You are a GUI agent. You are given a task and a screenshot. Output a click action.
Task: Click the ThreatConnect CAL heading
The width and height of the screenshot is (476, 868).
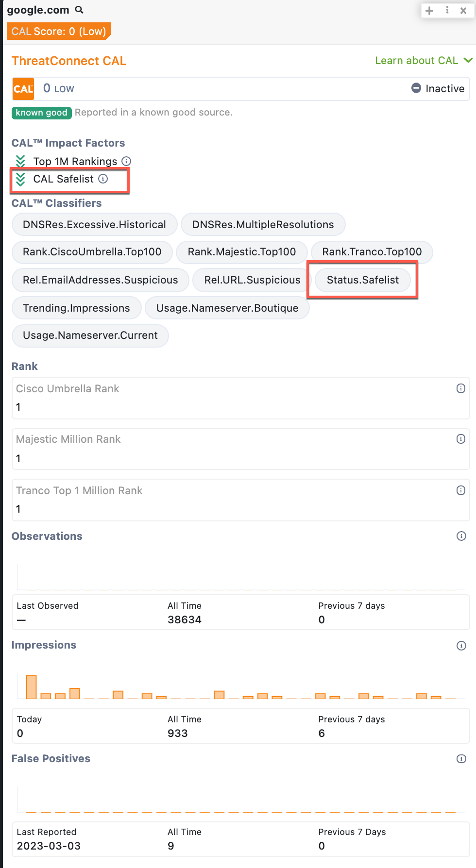click(69, 61)
